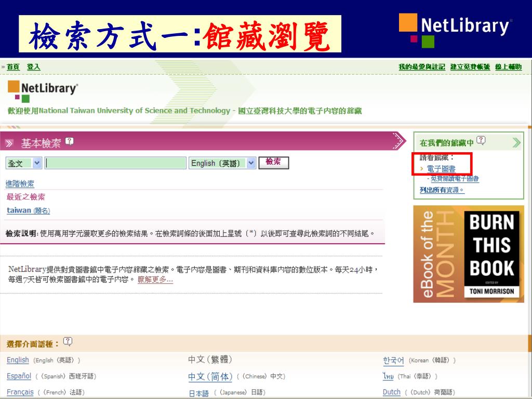Viewport: 532px width, 399px height.
Task: Click the NetLibrary logo on the page
Action: coord(43,91)
